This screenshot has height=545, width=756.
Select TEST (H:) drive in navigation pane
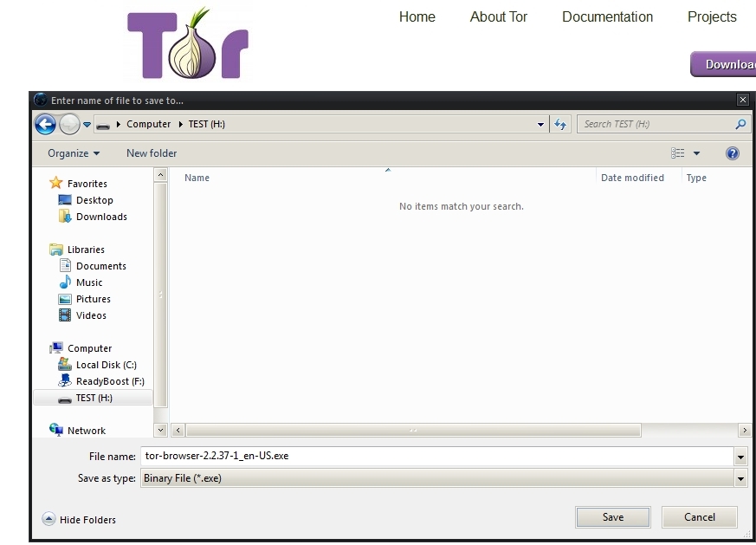[94, 398]
